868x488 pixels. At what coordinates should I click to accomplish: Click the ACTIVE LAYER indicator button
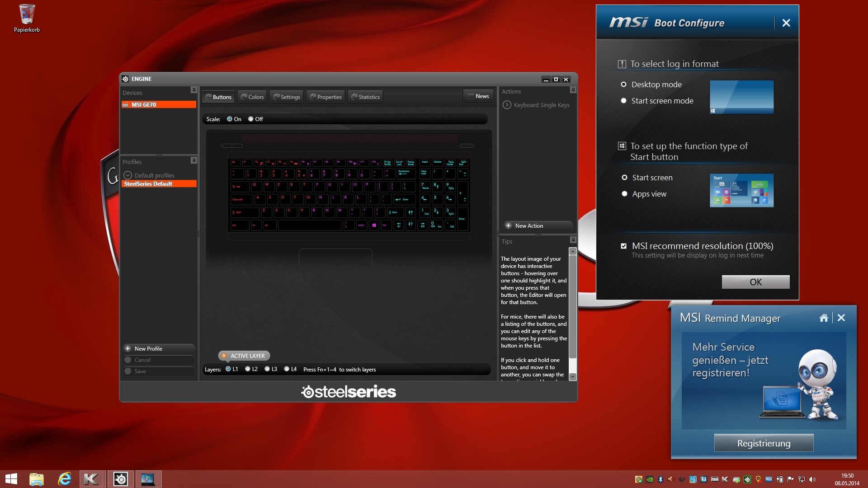point(244,356)
